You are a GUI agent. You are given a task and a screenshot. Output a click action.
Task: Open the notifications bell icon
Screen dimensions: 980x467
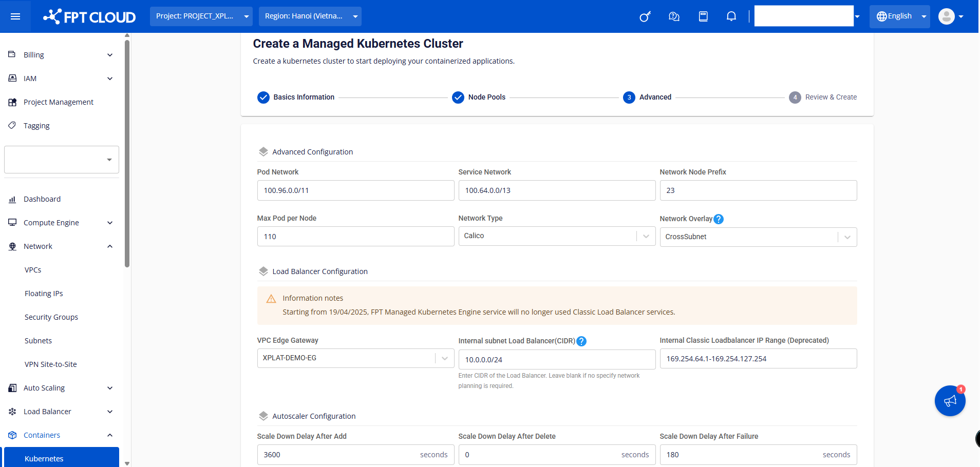(x=731, y=16)
